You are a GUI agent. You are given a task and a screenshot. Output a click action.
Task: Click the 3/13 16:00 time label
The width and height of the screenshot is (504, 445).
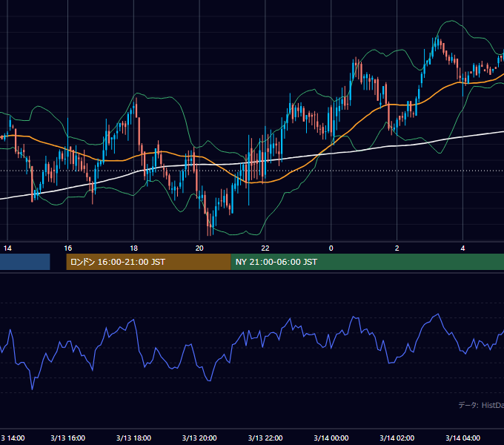point(68,438)
